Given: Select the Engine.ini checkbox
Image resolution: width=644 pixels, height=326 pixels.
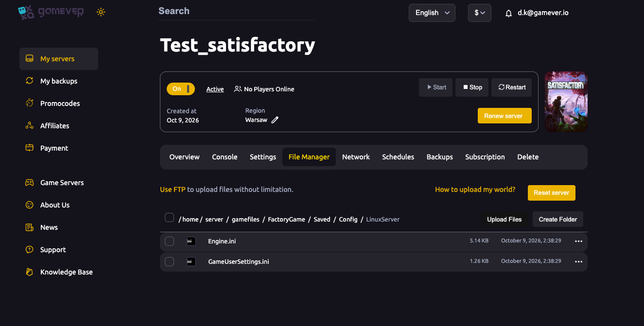Looking at the screenshot, I should point(169,241).
